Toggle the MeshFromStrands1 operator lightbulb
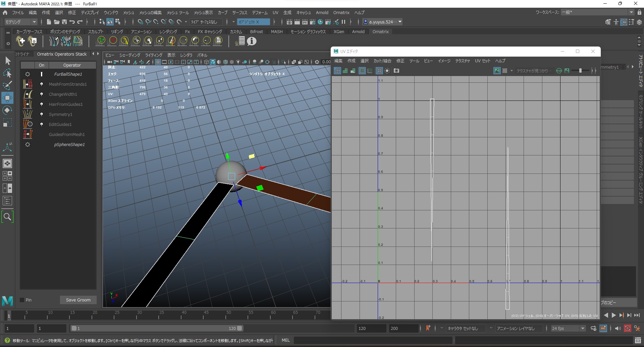The image size is (644, 347). coord(42,84)
